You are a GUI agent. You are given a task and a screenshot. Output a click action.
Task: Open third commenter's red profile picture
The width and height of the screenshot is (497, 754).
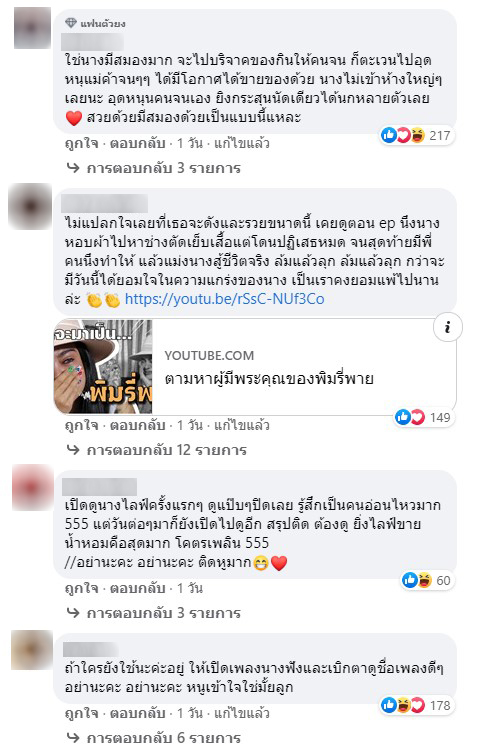(x=32, y=487)
